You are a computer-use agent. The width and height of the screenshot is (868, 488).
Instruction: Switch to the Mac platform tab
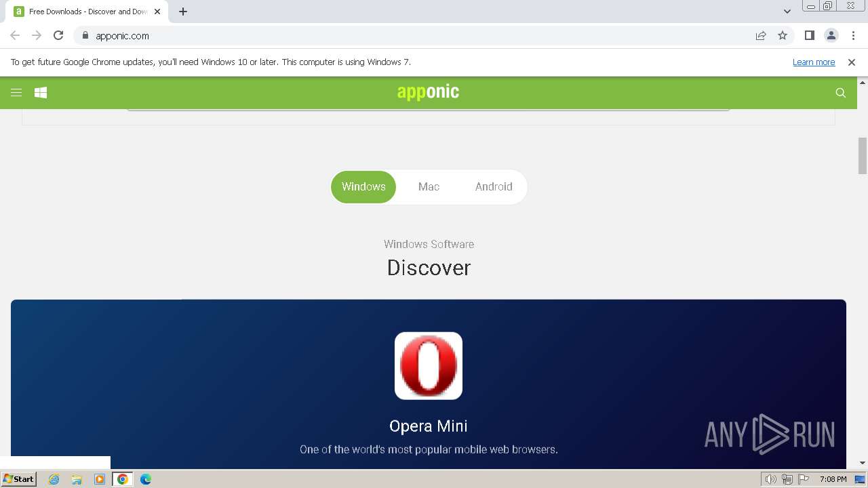[x=429, y=187]
